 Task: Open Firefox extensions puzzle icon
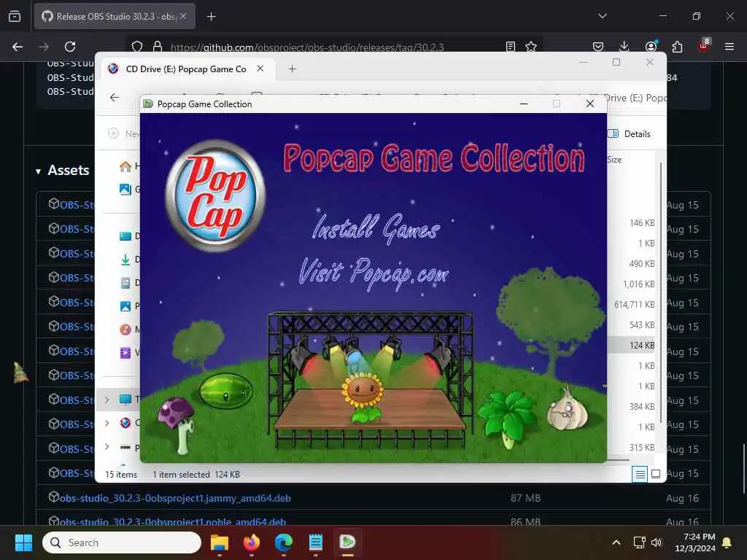[677, 47]
